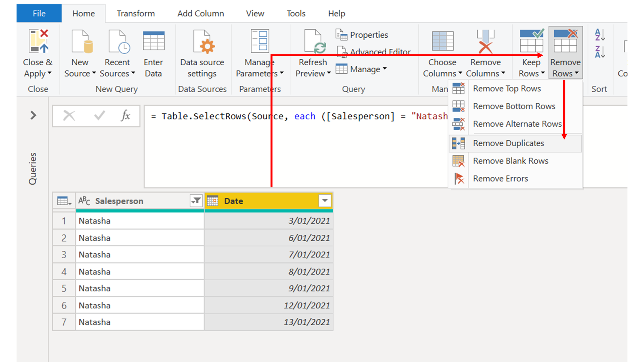Click Close & Apply icon
The height and width of the screenshot is (362, 644).
[38, 41]
